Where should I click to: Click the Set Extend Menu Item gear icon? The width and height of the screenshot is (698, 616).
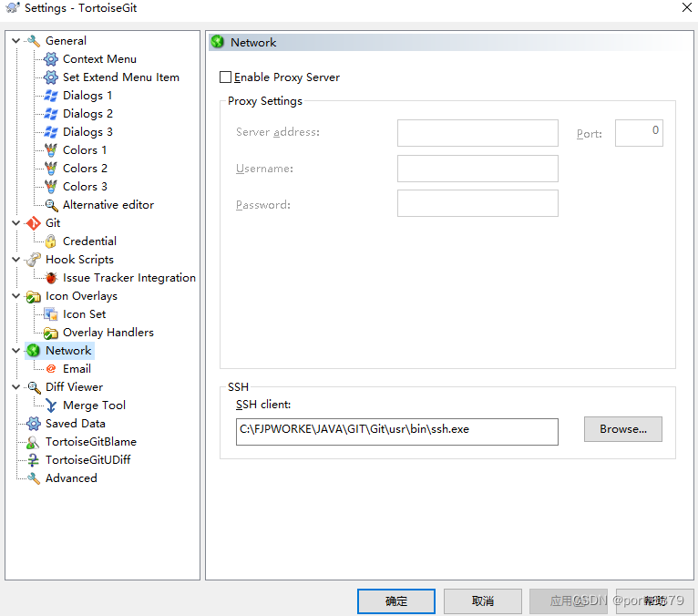[x=51, y=77]
